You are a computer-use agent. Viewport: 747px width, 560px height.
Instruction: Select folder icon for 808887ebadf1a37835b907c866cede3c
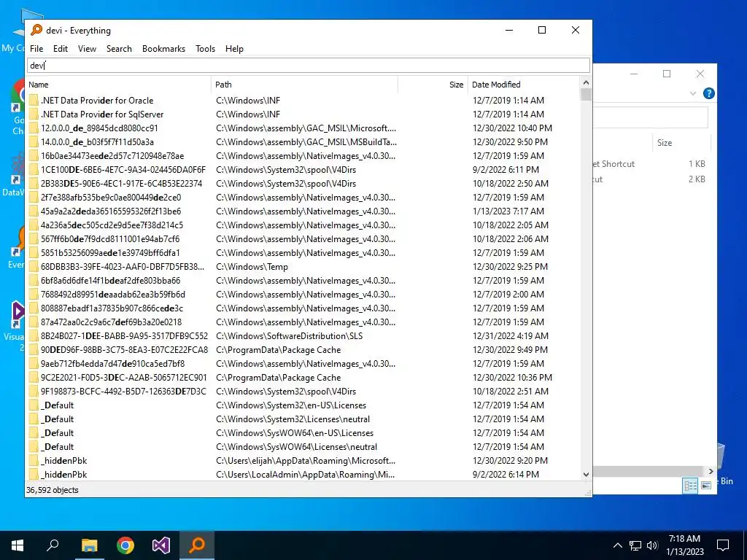click(x=34, y=308)
